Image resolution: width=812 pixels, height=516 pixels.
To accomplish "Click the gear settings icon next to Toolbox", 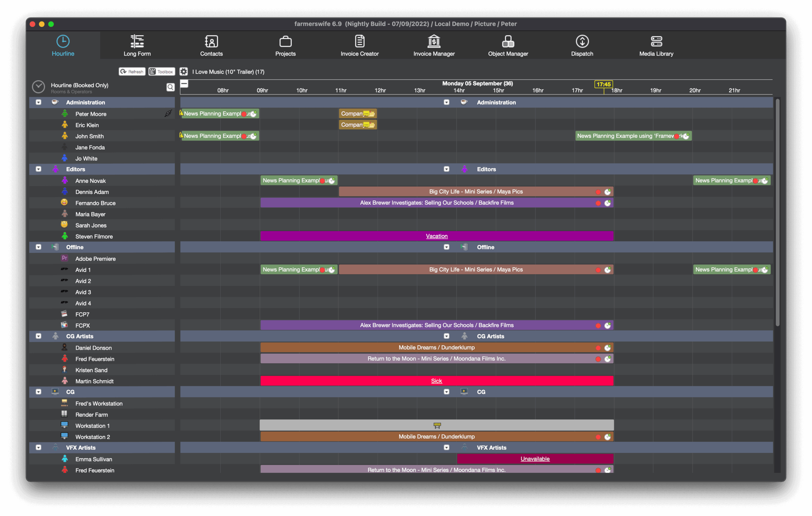I will (183, 71).
